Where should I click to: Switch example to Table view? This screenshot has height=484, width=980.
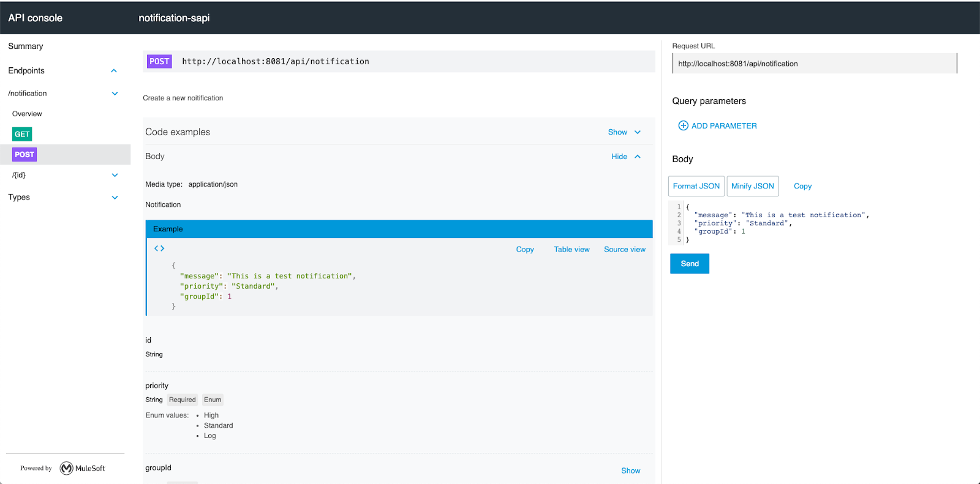(571, 250)
